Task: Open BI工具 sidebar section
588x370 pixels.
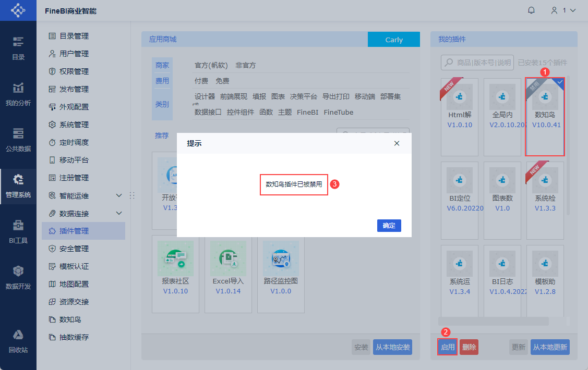Action: pyautogui.click(x=18, y=232)
